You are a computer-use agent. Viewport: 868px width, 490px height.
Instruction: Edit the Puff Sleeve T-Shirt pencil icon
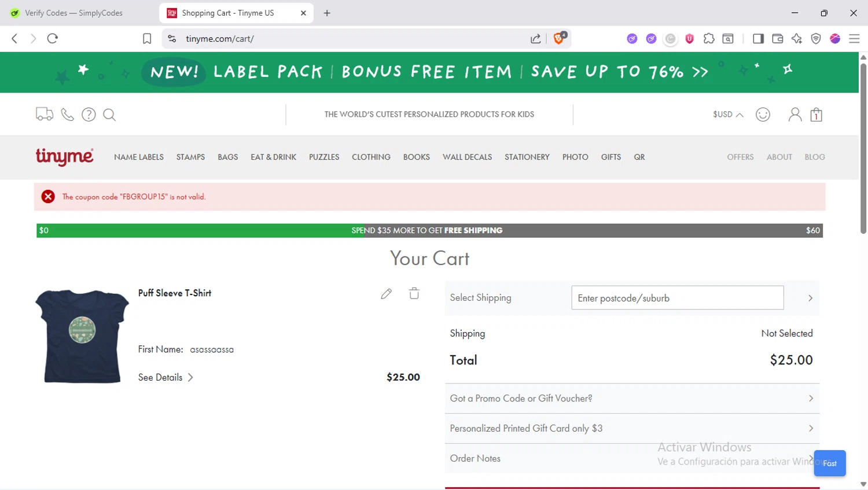[x=387, y=294]
